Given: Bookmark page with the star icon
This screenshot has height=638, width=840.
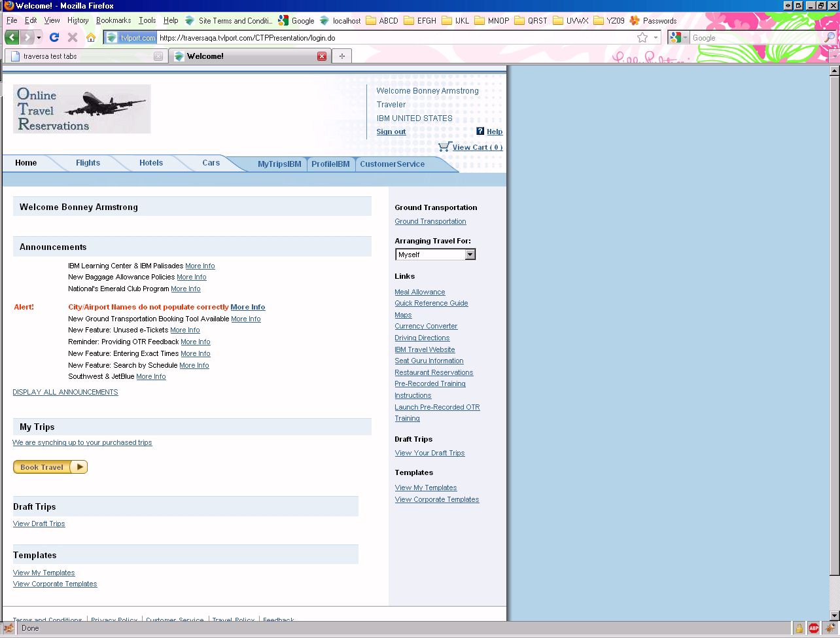Looking at the screenshot, I should coord(642,38).
